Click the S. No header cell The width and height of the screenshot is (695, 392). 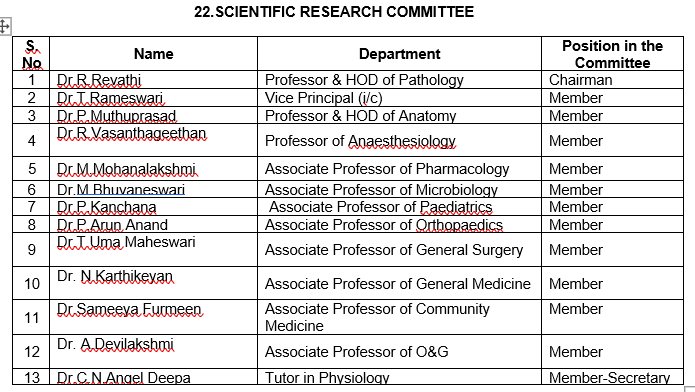(31, 54)
